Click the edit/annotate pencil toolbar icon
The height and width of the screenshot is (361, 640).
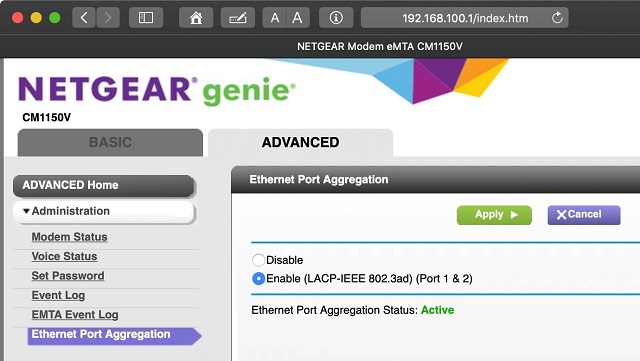click(x=238, y=18)
